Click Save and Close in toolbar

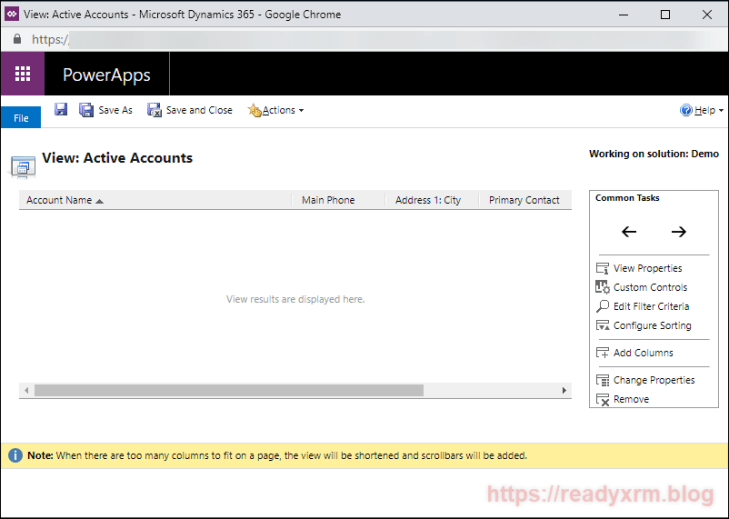tap(190, 110)
